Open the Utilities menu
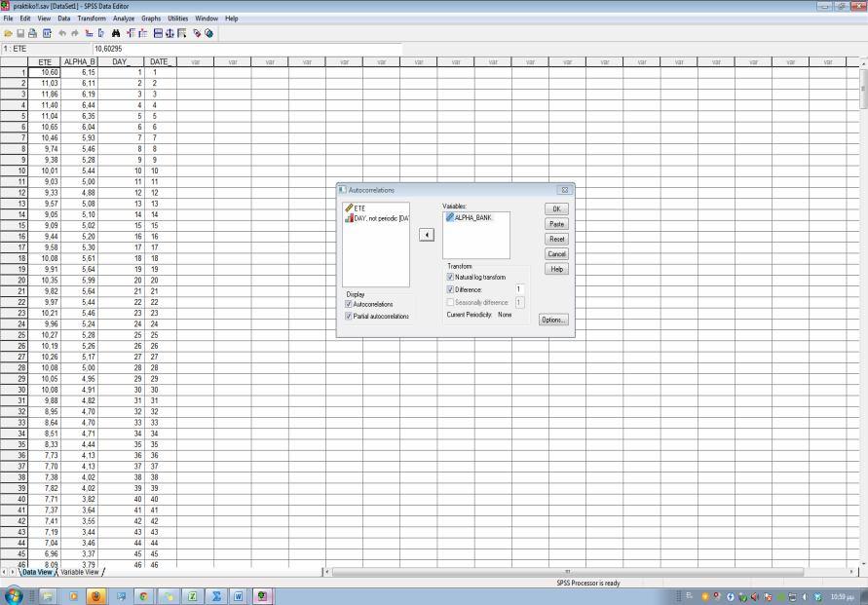The width and height of the screenshot is (868, 605). pyautogui.click(x=177, y=19)
